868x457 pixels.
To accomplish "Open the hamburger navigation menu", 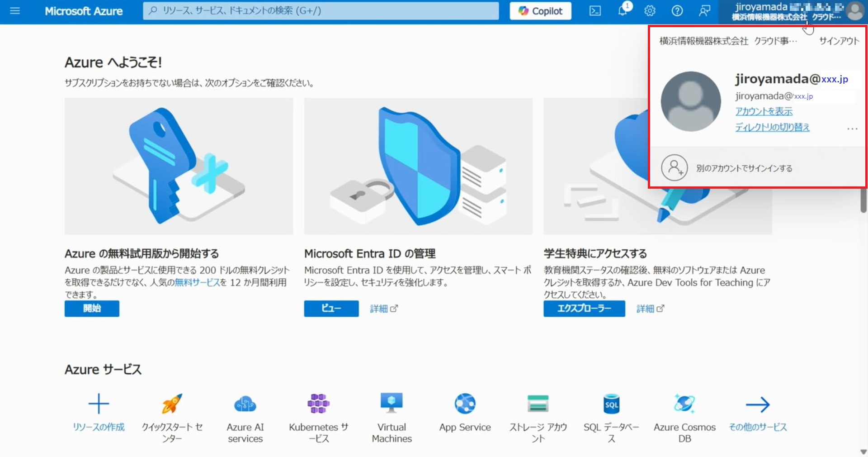I will click(15, 11).
